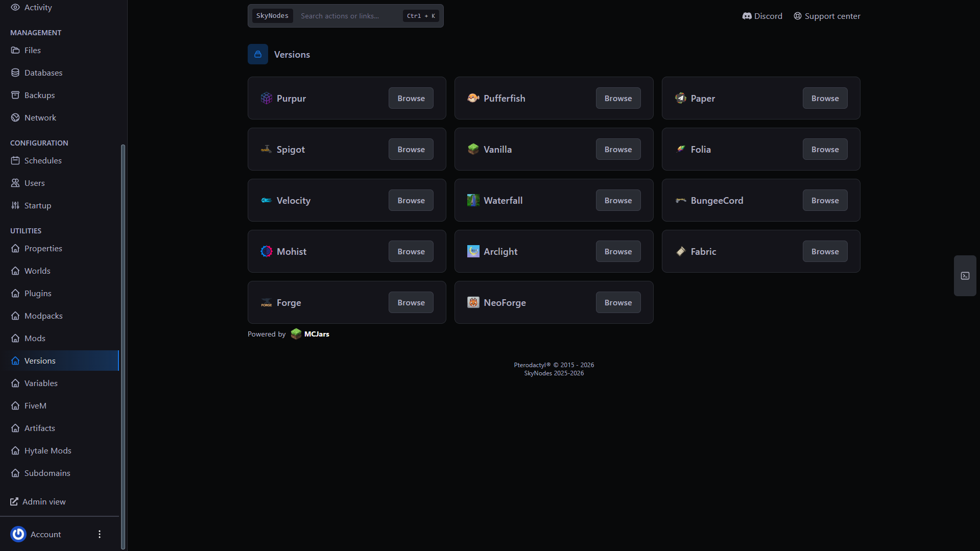The image size is (980, 551).
Task: Open Databases page
Action: [x=59, y=73]
